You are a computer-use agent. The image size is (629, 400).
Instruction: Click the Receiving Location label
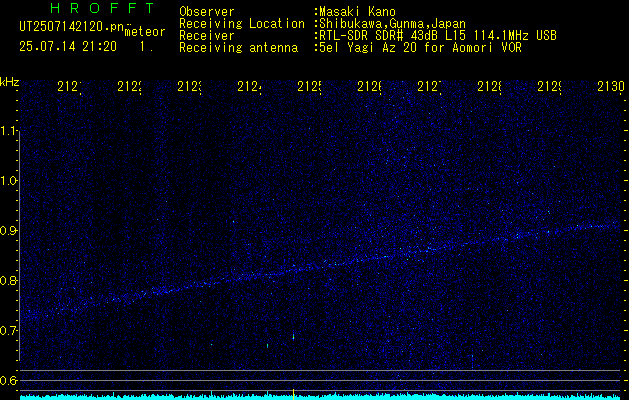[242, 24]
